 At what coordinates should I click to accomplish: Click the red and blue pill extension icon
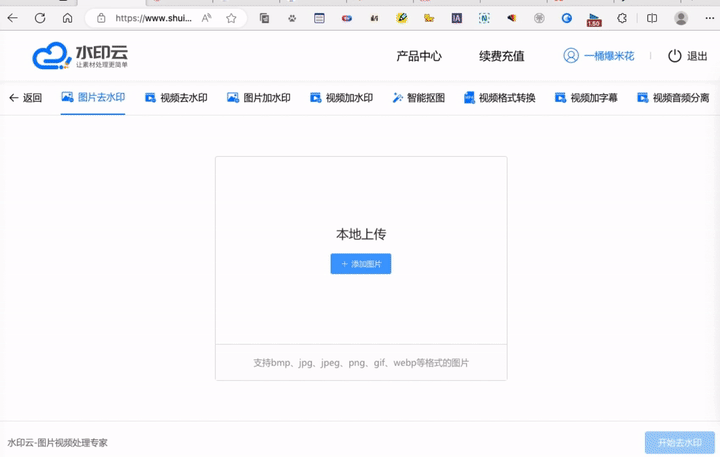tap(347, 18)
